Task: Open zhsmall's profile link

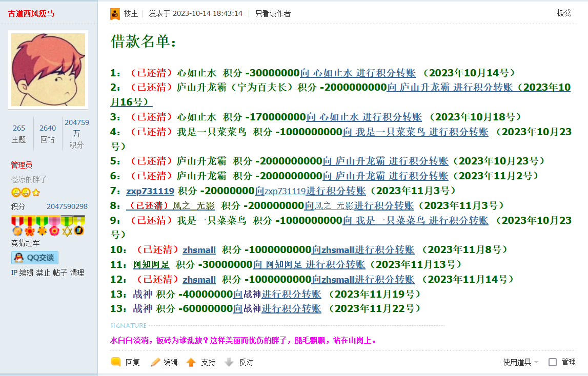Action: 199,249
